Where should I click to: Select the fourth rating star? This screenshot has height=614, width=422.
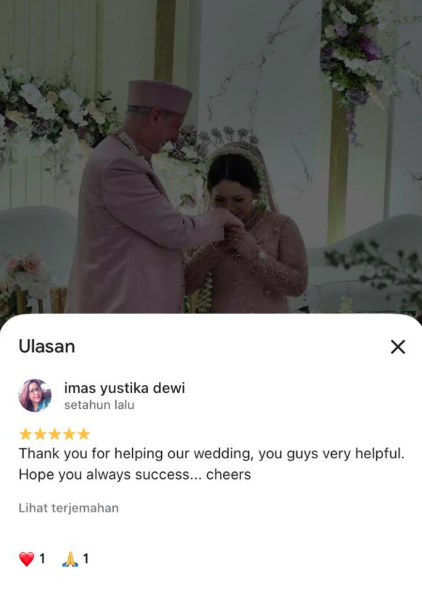coord(69,434)
